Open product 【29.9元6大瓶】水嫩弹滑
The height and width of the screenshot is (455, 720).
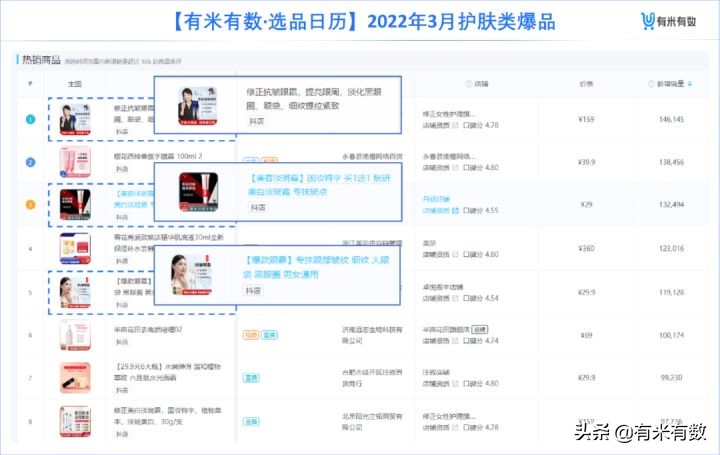[167, 372]
